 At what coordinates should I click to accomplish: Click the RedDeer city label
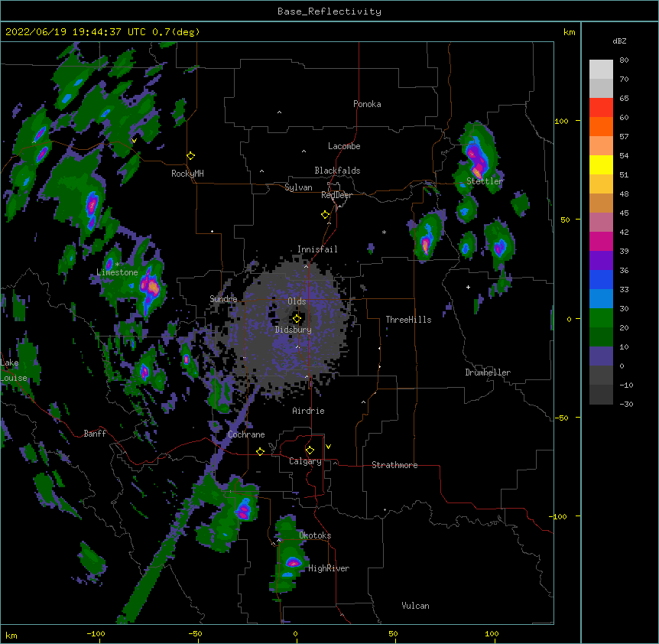point(336,195)
